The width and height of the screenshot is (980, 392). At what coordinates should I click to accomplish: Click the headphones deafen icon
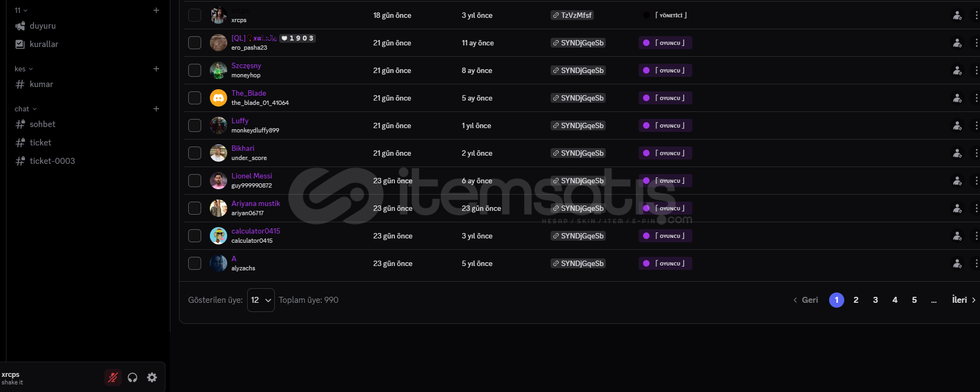pos(133,377)
